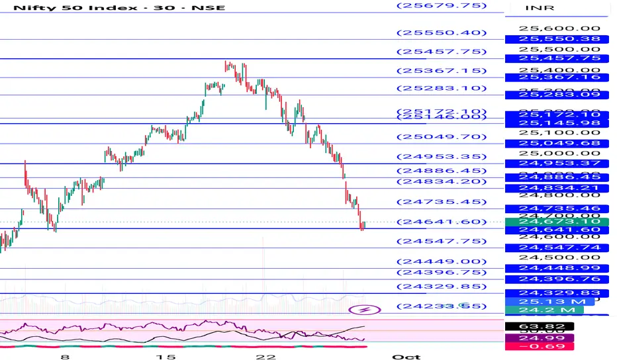Click the line label (25457.75)
This screenshot has width=617, height=364.
point(442,52)
